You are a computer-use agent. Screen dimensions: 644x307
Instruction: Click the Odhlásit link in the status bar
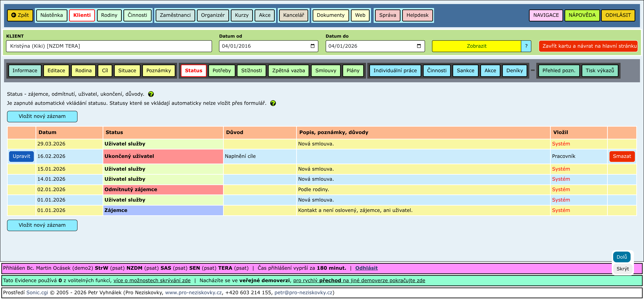366,268
